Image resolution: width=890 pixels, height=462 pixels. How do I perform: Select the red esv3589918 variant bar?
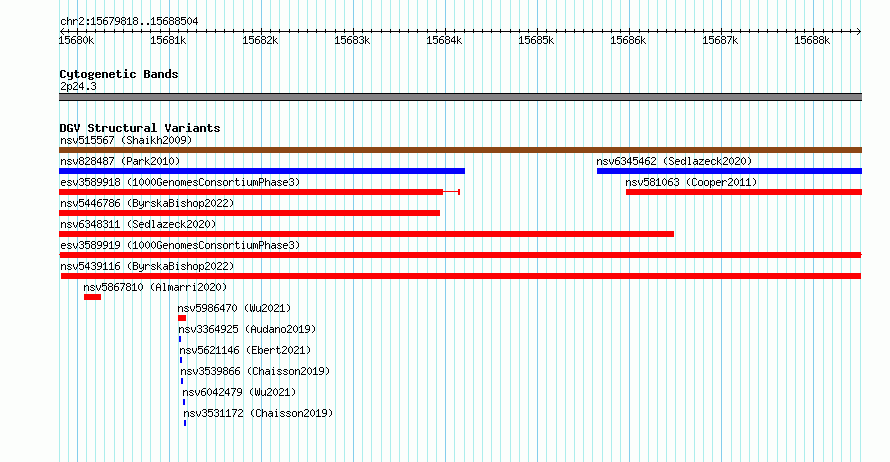[x=259, y=192]
